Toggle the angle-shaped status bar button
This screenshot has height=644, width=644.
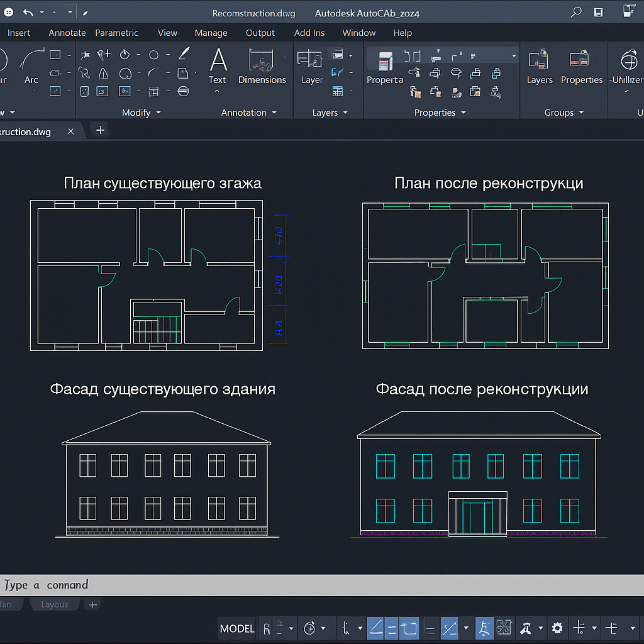375,628
